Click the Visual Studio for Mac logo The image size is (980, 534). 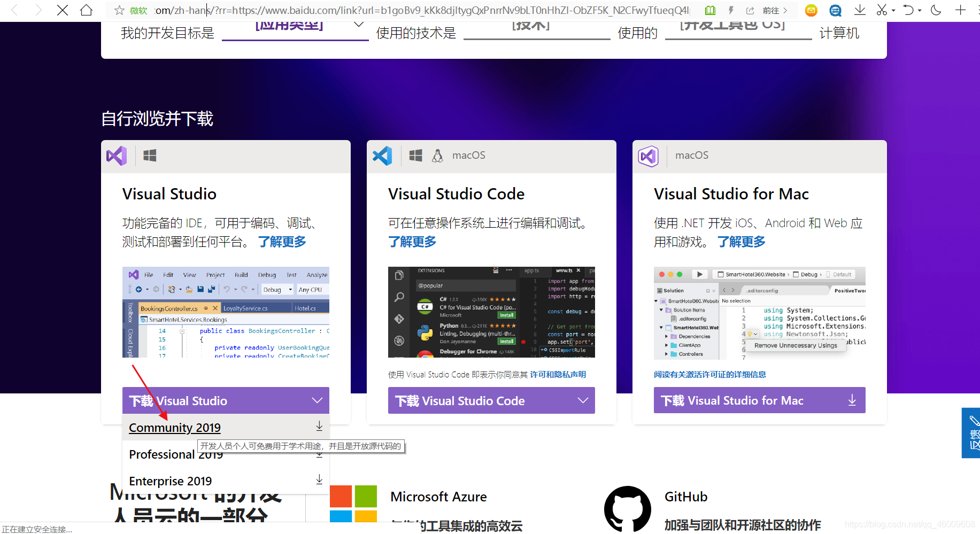648,156
